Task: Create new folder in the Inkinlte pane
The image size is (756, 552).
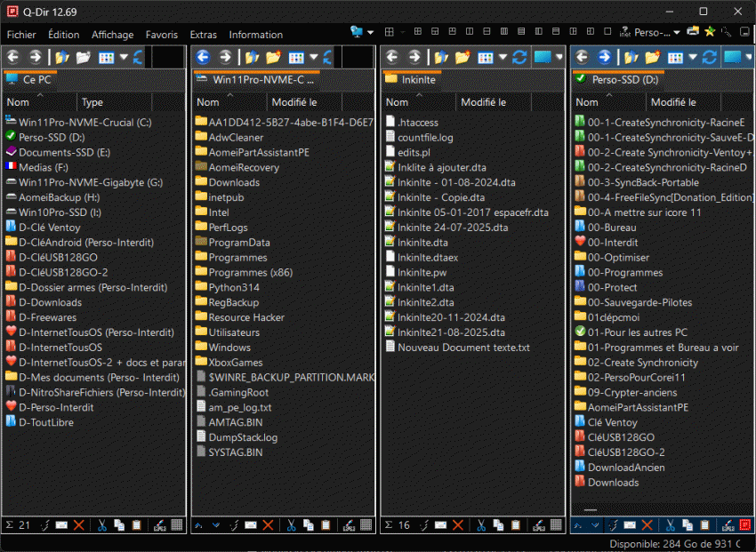Action: point(462,57)
